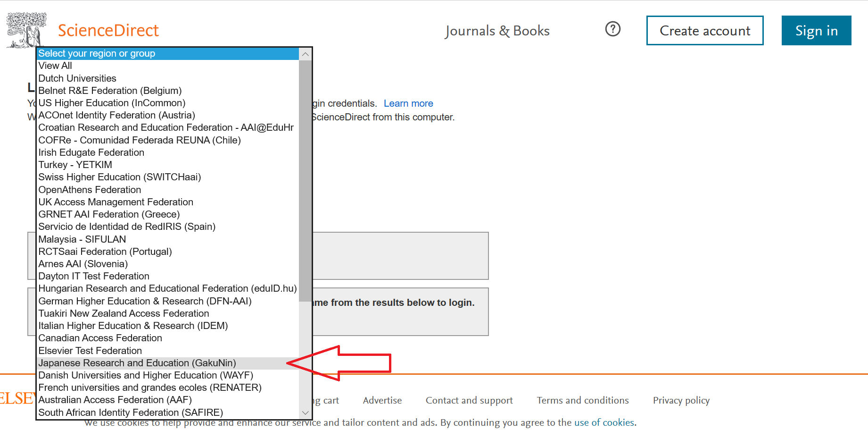Choose RCTSaai Federation (Portugal)
Image resolution: width=868 pixels, height=430 pixels.
(168, 252)
